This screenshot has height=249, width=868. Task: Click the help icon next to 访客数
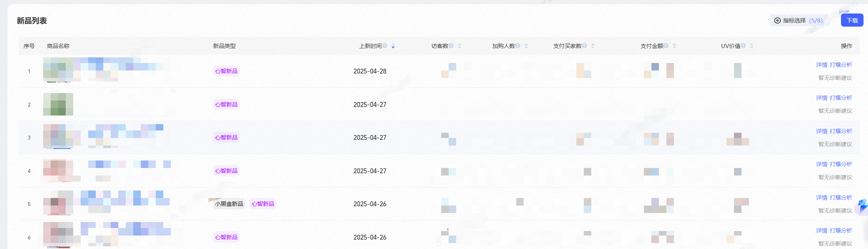tap(451, 46)
